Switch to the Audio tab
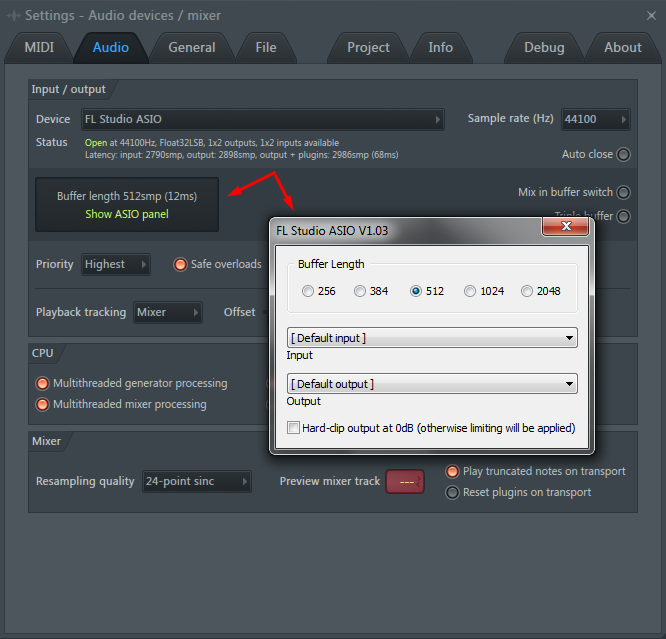666x639 pixels. (110, 48)
